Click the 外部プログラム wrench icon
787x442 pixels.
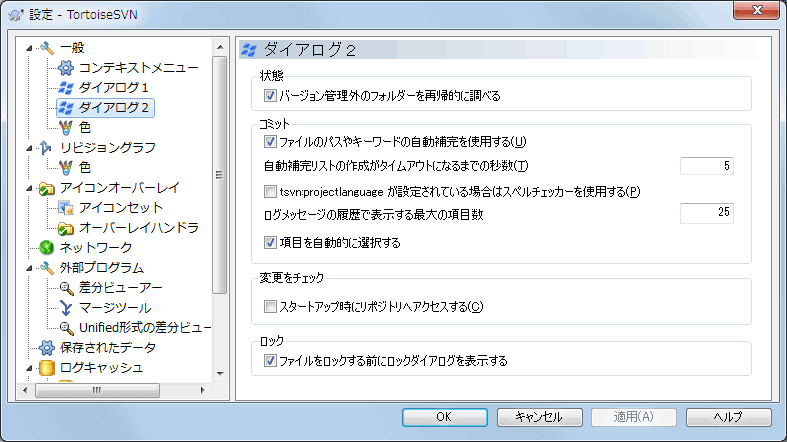(x=47, y=268)
